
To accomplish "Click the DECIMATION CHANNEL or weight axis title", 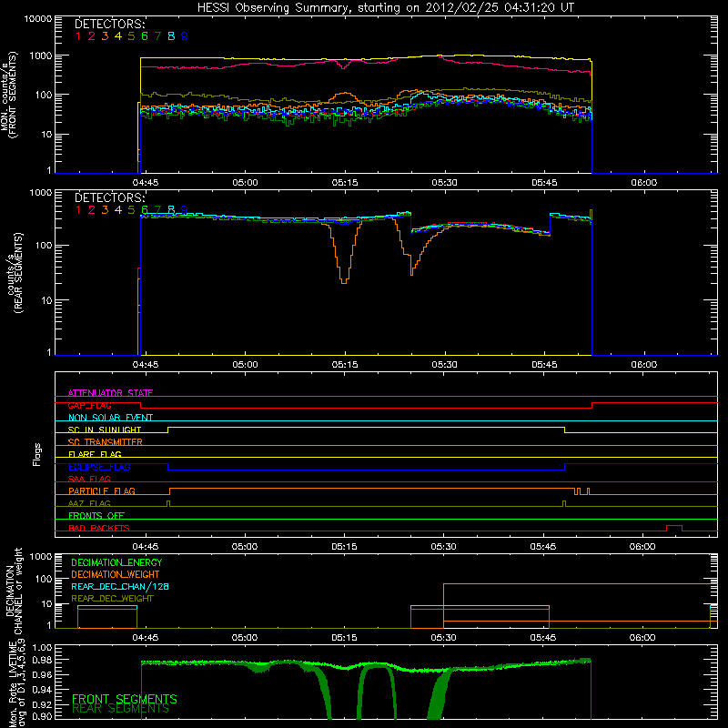I will pos(14,591).
